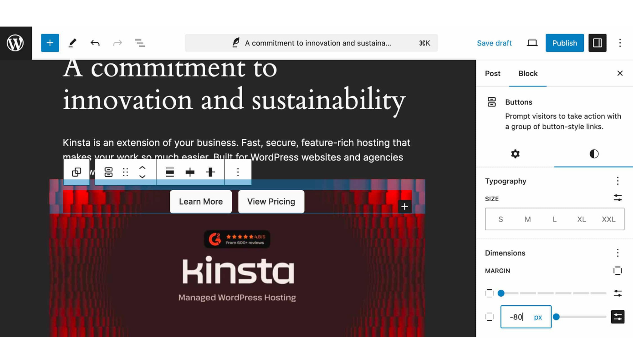Open the Document Overview list view
This screenshot has width=633, height=364.
140,43
